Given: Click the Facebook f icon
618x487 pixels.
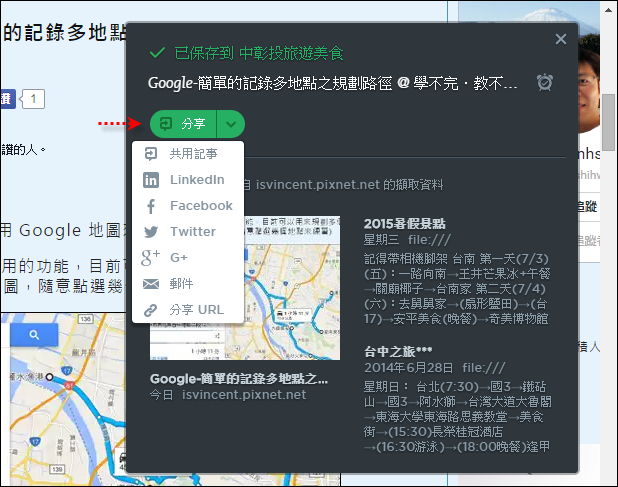Looking at the screenshot, I should tap(151, 206).
